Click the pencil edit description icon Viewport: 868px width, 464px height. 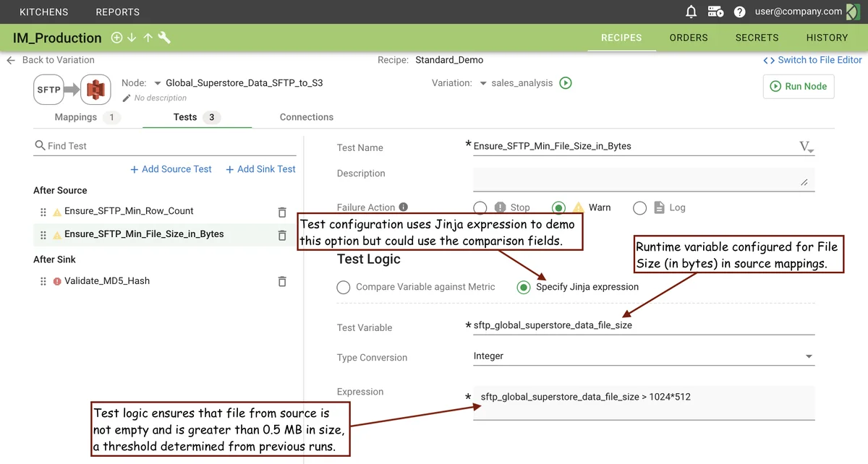[127, 98]
